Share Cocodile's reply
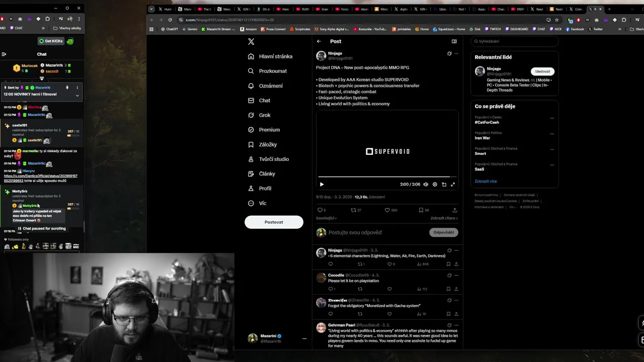 coord(456,289)
